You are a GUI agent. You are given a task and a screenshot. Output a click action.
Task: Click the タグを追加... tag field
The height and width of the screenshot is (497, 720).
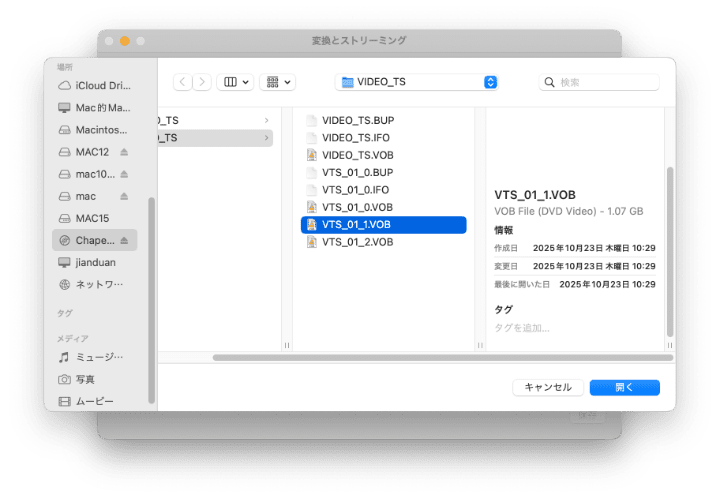[522, 328]
